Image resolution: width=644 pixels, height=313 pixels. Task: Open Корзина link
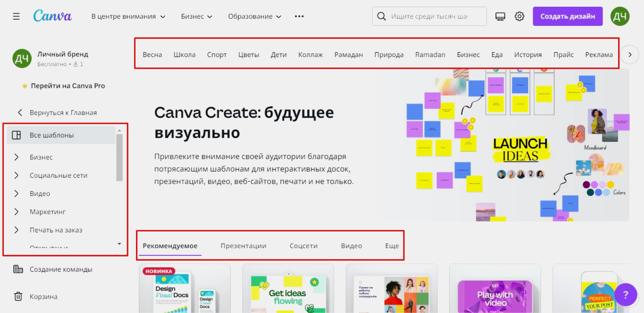pos(43,296)
